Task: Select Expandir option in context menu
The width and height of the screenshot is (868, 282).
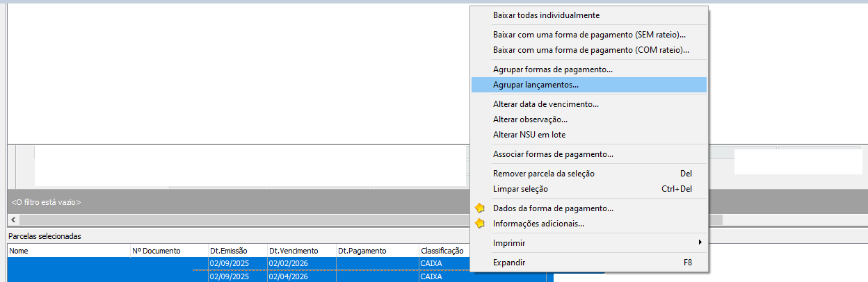Action: coord(508,263)
